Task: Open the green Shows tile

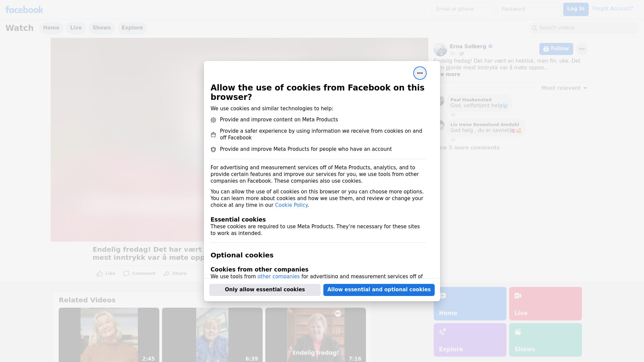Action: 545,340
